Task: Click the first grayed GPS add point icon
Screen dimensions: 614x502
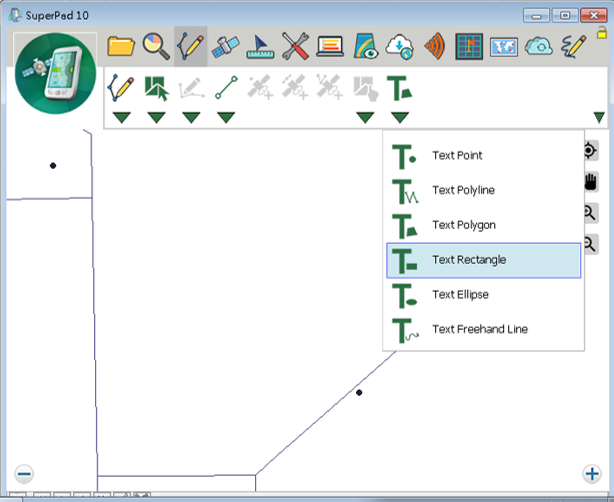Action: pyautogui.click(x=260, y=87)
